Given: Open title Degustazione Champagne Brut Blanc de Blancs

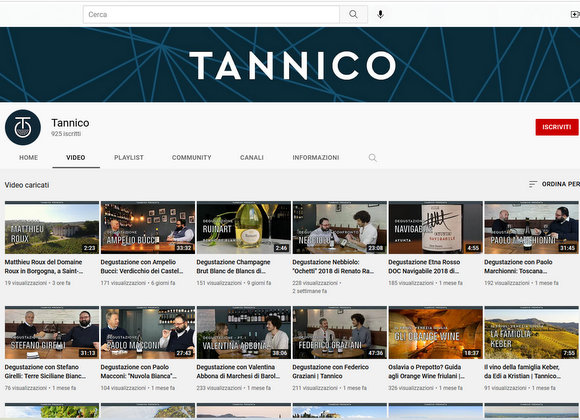Looking at the screenshot, I should click(233, 266).
